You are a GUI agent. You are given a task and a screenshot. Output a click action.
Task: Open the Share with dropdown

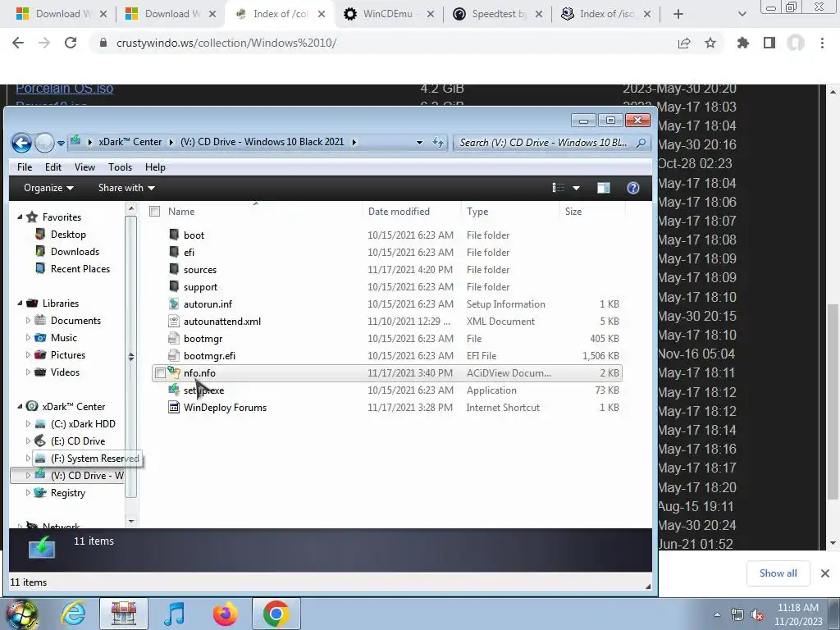(x=126, y=188)
